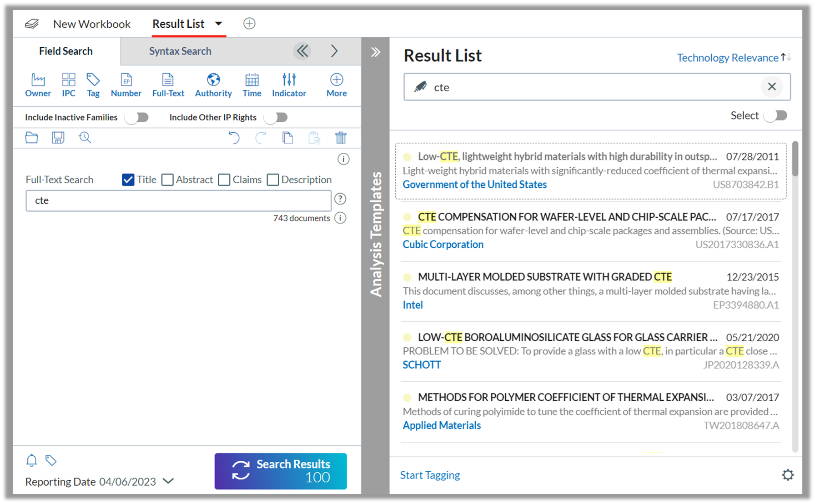Switch to the Syntax Search tab
The width and height of the screenshot is (815, 504).
(180, 51)
